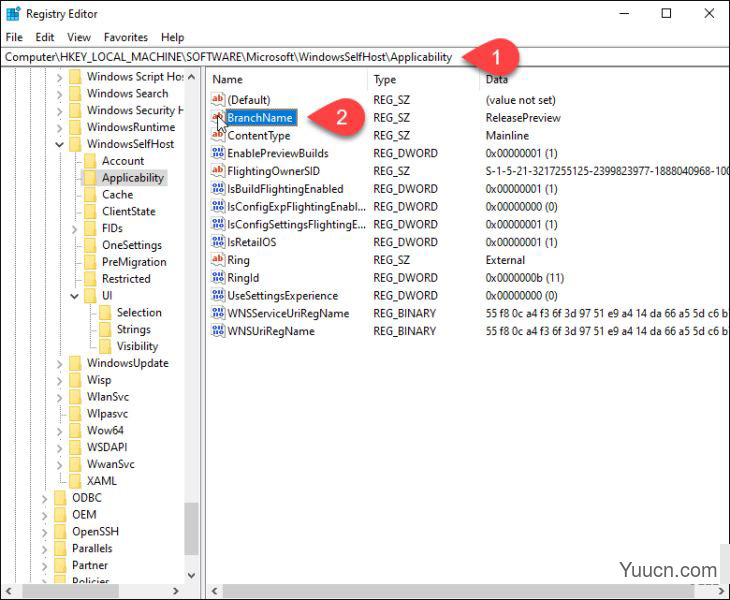The height and width of the screenshot is (600, 730).
Task: Click the DWORD icon beside IsBuildFlightingEnabled
Action: click(x=217, y=189)
